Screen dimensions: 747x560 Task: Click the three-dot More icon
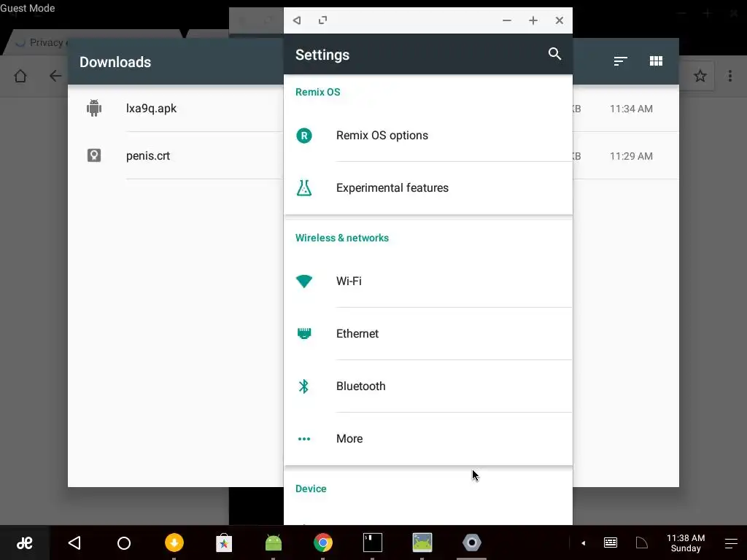304,439
